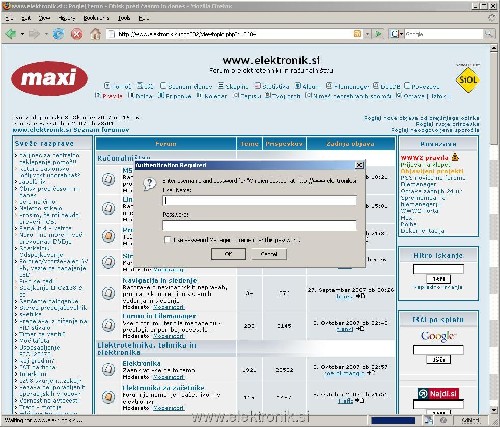500x427 pixels.
Task: Click the Firefox throbber activity icon
Action: (491, 18)
